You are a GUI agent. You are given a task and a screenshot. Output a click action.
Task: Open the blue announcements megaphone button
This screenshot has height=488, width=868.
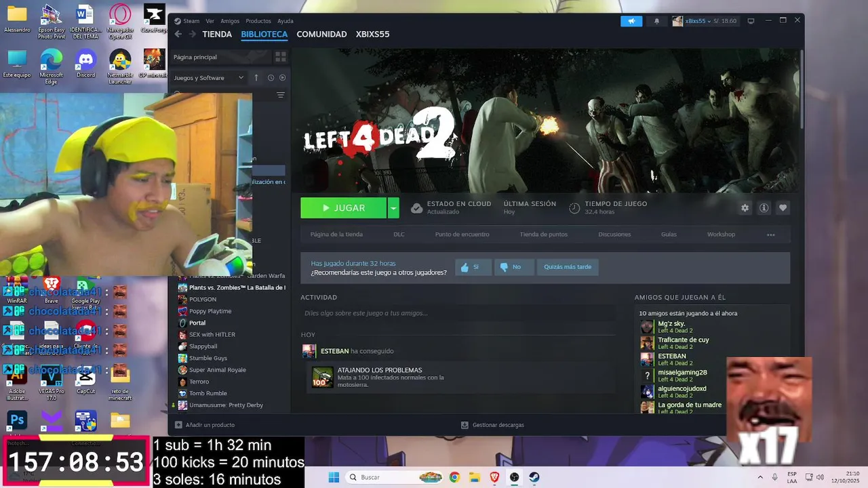[x=631, y=21]
